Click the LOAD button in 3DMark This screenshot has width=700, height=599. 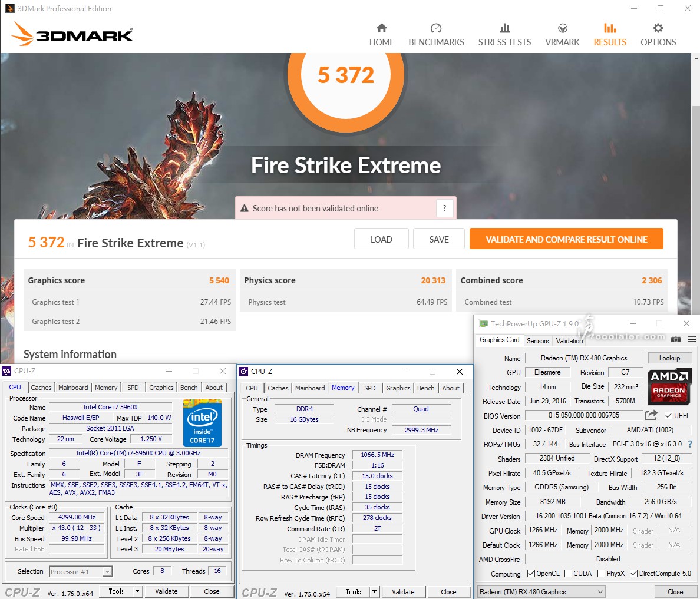381,239
